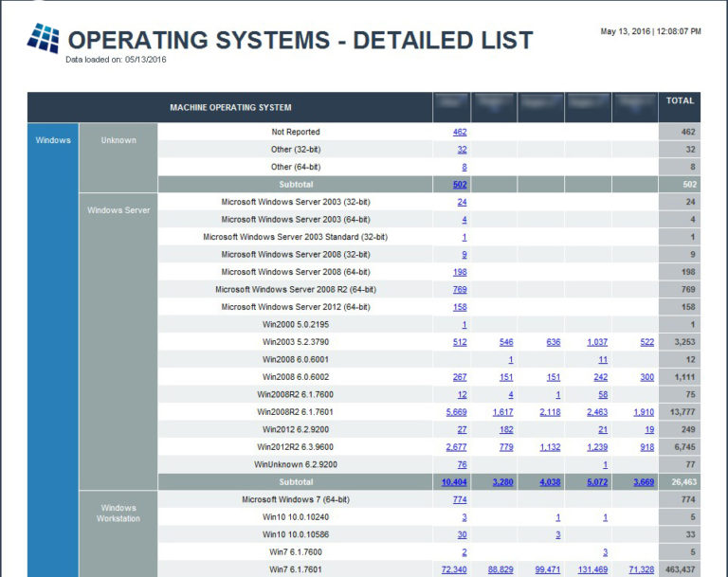Open the 522 link in Win2003 5.2.3790 row

tap(646, 342)
